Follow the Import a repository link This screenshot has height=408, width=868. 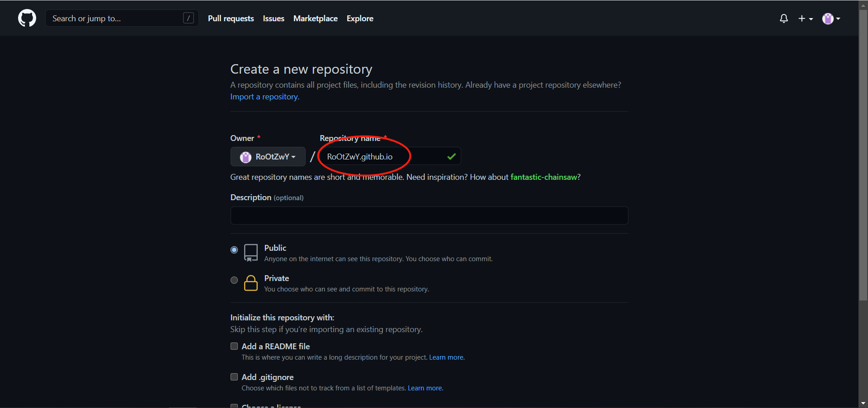(x=265, y=97)
